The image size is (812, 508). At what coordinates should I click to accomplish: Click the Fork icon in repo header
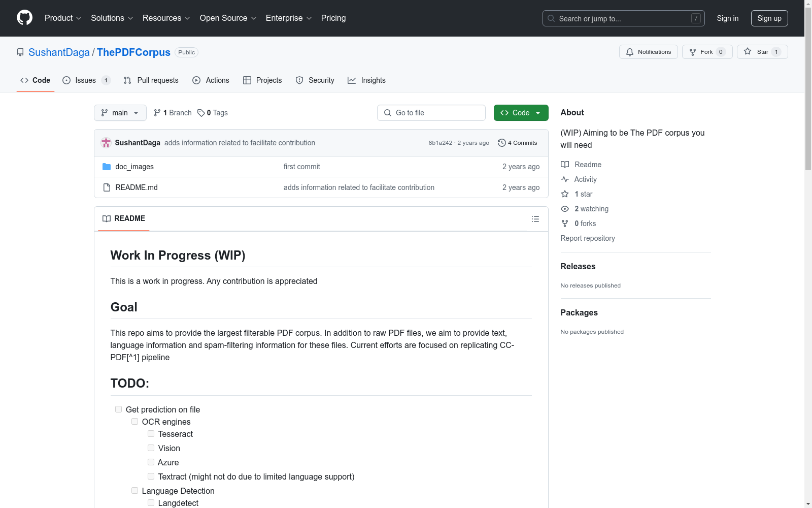pyautogui.click(x=693, y=52)
